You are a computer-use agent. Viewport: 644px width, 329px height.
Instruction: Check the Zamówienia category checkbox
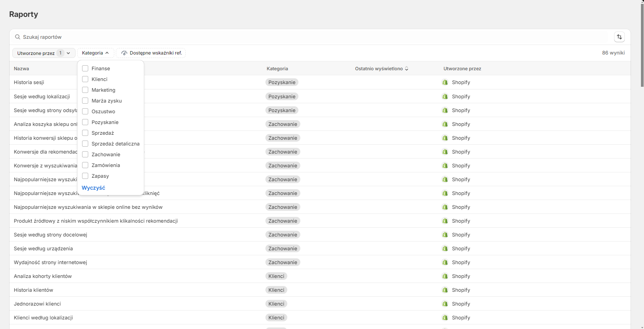point(85,165)
